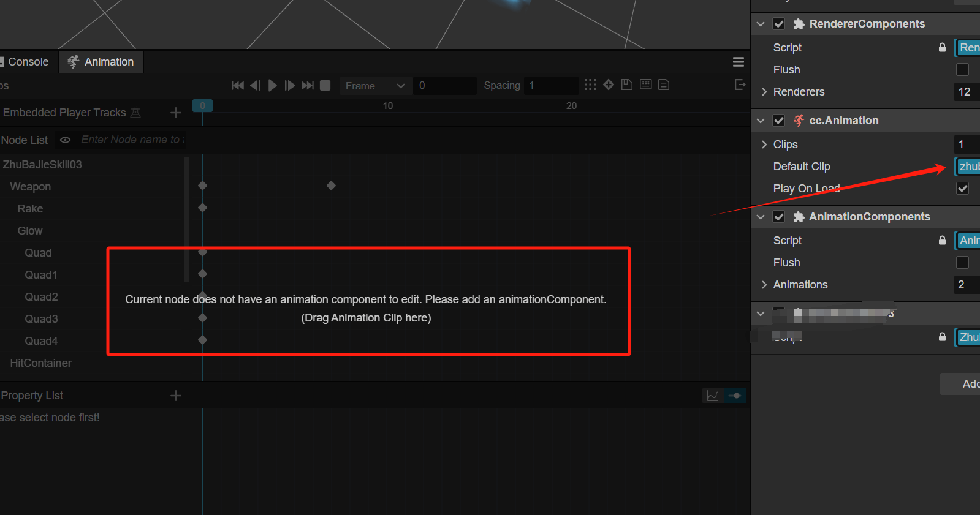The image size is (980, 515).
Task: Click the timeline playhead at frame 0
Action: [202, 106]
